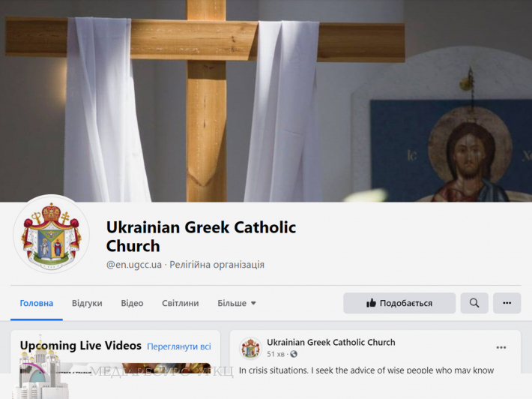Viewport: 532px width, 399px height.
Task: Click the globe public-visibility icon on post
Action: click(x=294, y=354)
